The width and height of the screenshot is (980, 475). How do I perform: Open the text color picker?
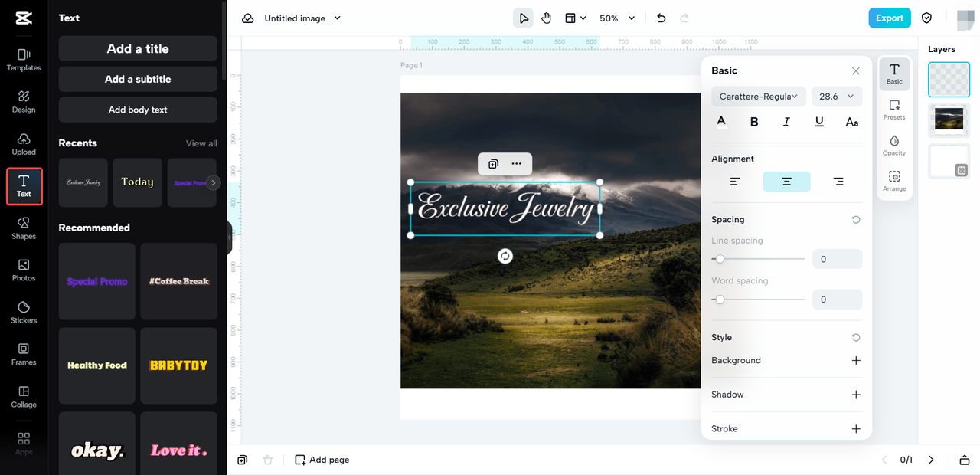click(x=721, y=121)
